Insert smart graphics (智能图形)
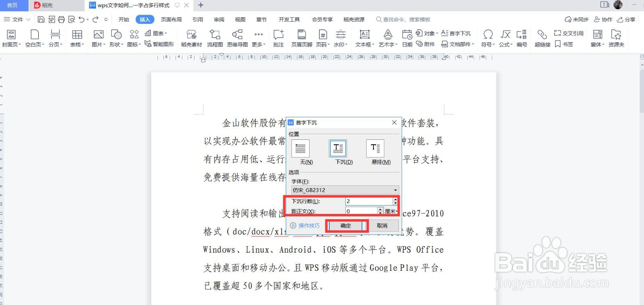This screenshot has width=644, height=305. tap(159, 44)
